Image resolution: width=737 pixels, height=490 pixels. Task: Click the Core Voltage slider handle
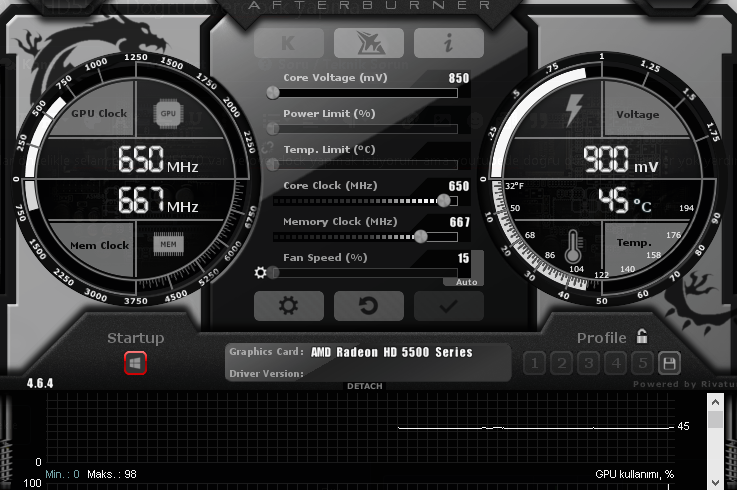(273, 93)
